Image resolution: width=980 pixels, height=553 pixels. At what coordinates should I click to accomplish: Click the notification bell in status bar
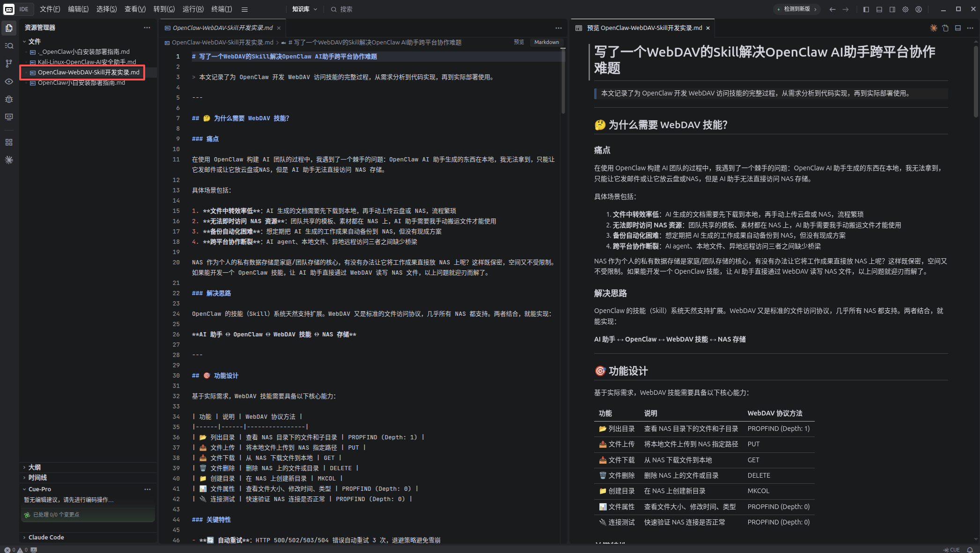[970, 550]
